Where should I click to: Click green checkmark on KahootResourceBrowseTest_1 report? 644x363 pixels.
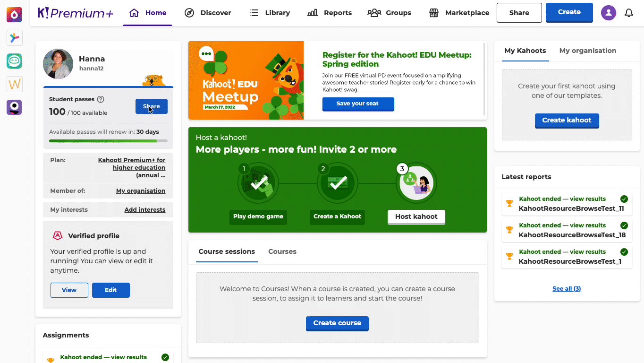tap(624, 252)
